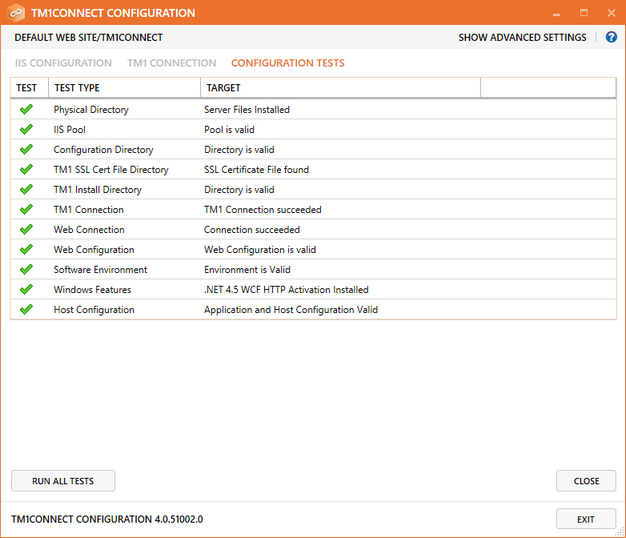Click the 'Web Configuration is valid' result

point(260,249)
